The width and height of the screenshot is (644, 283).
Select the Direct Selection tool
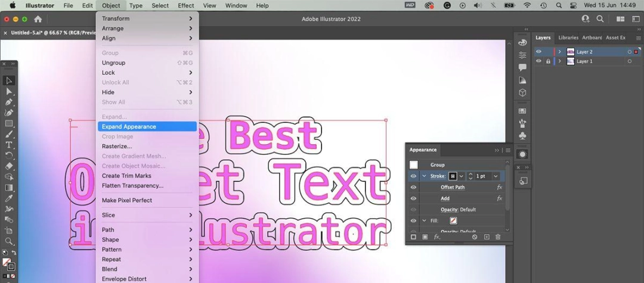tap(8, 91)
